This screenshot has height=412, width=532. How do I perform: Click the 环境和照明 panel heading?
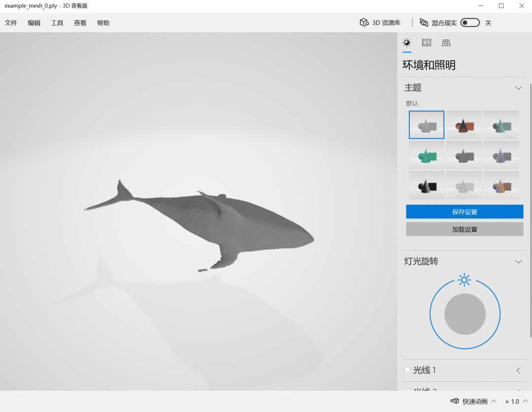click(429, 65)
